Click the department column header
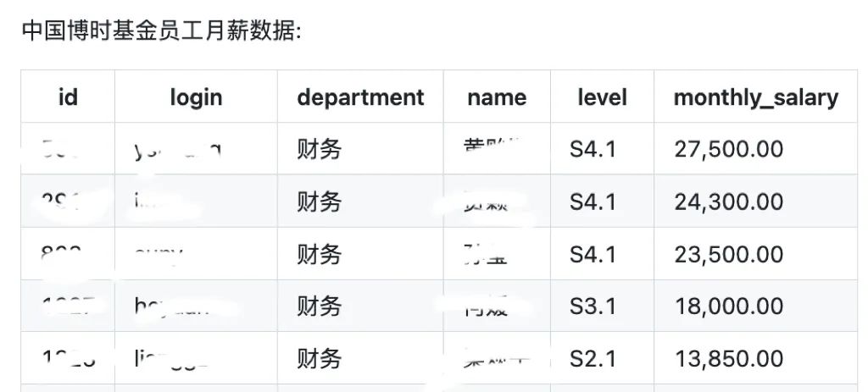 [360, 97]
